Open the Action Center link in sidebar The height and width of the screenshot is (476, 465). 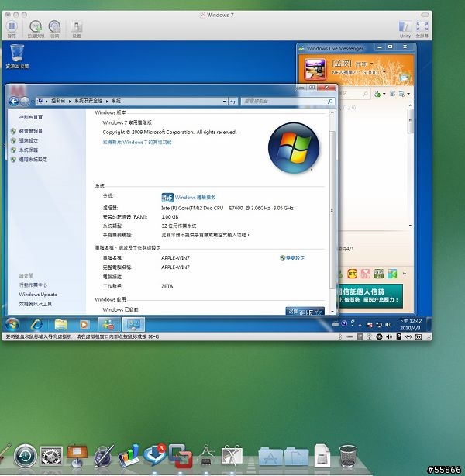tap(33, 285)
